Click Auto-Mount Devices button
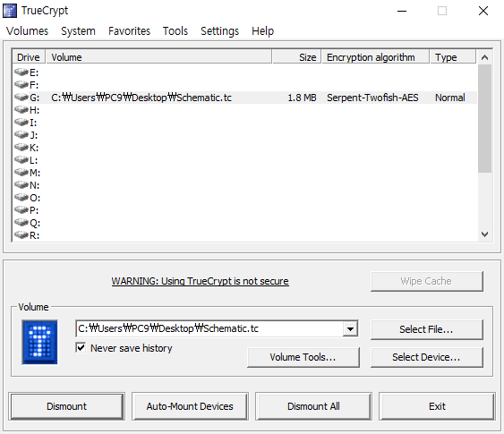This screenshot has height=434, width=504. click(x=190, y=406)
